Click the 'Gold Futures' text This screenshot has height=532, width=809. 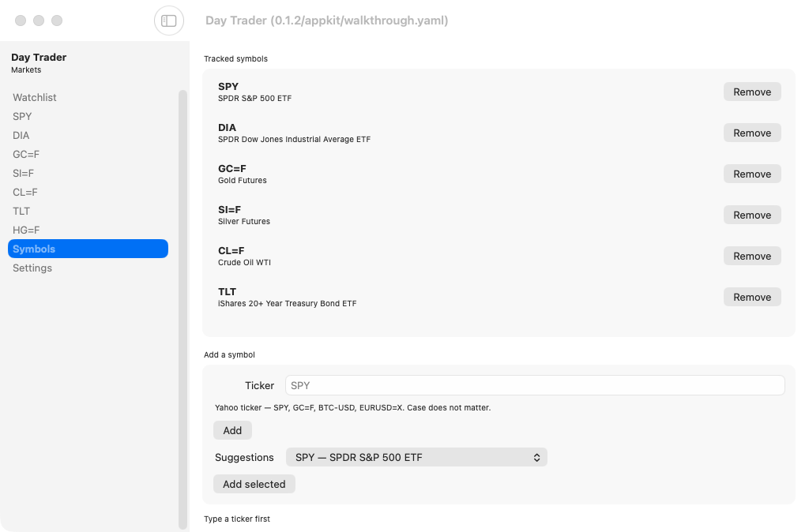pyautogui.click(x=242, y=181)
